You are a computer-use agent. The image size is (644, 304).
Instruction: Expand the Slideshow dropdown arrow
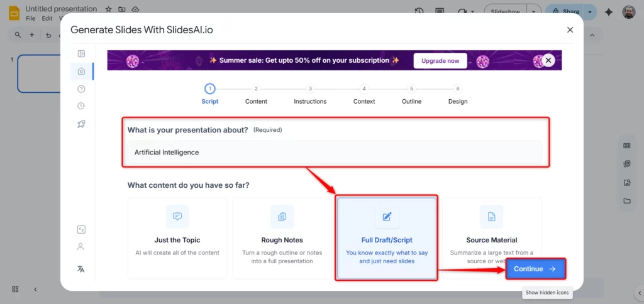pyautogui.click(x=534, y=12)
